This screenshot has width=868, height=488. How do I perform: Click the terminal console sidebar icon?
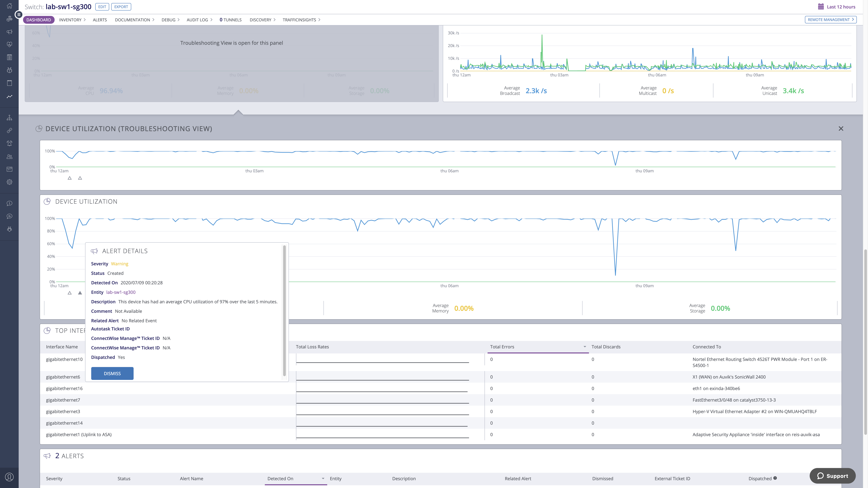point(9,169)
